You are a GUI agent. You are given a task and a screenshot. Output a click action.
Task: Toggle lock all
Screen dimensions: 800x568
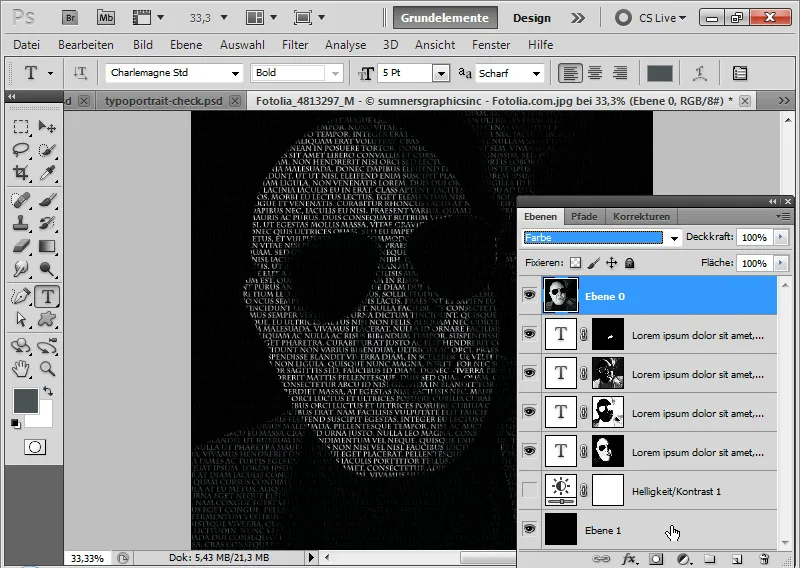[630, 263]
